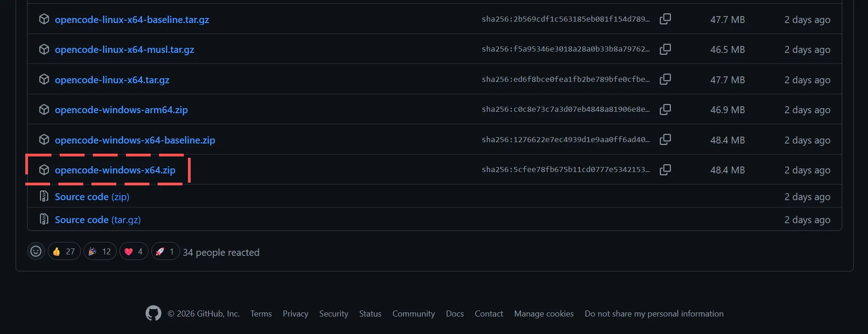This screenshot has width=868, height=334.
Task: Click package icon beside opencode-windows-arm64.zip
Action: pos(44,109)
